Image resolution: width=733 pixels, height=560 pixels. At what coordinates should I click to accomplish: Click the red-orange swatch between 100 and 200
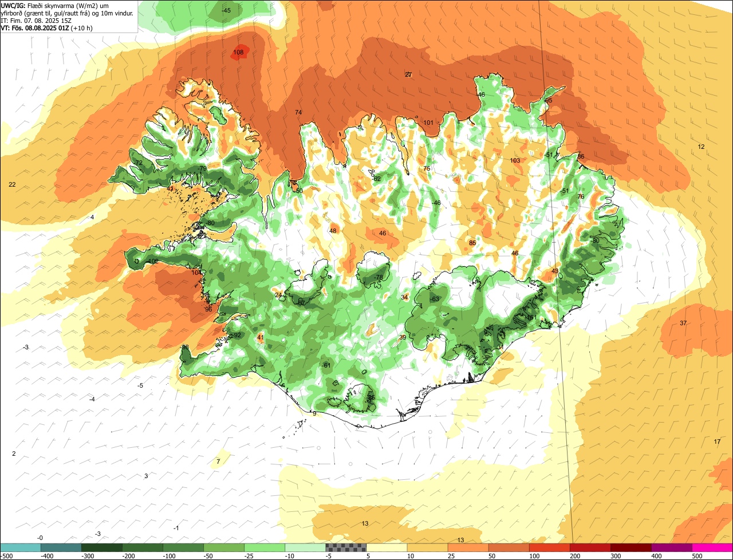click(x=550, y=547)
